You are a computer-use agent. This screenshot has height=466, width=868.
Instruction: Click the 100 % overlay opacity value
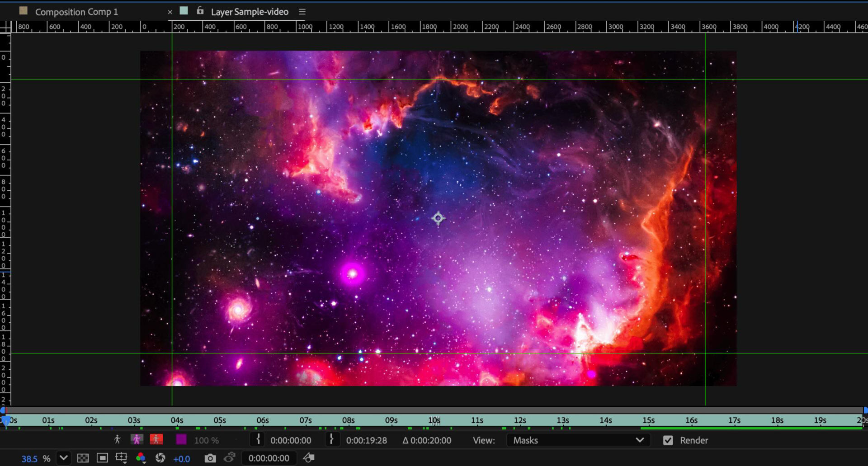(x=206, y=440)
